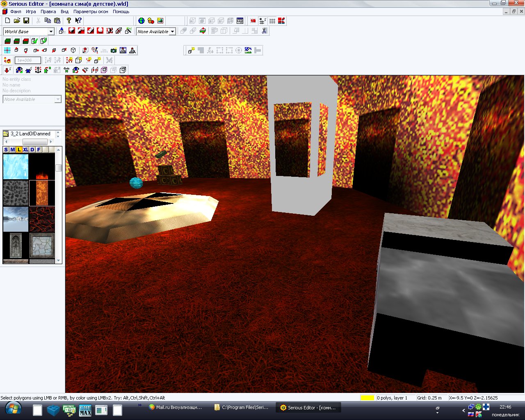Save the world with floppy icon
Viewport: 525px width, 420px height.
tap(26, 21)
